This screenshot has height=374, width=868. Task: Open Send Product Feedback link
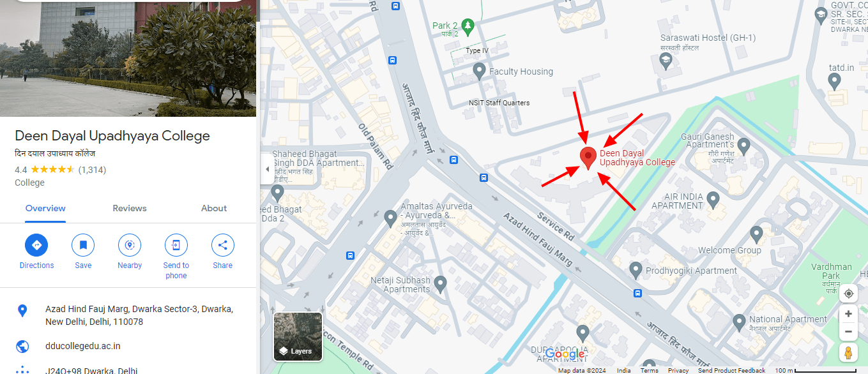pos(731,370)
